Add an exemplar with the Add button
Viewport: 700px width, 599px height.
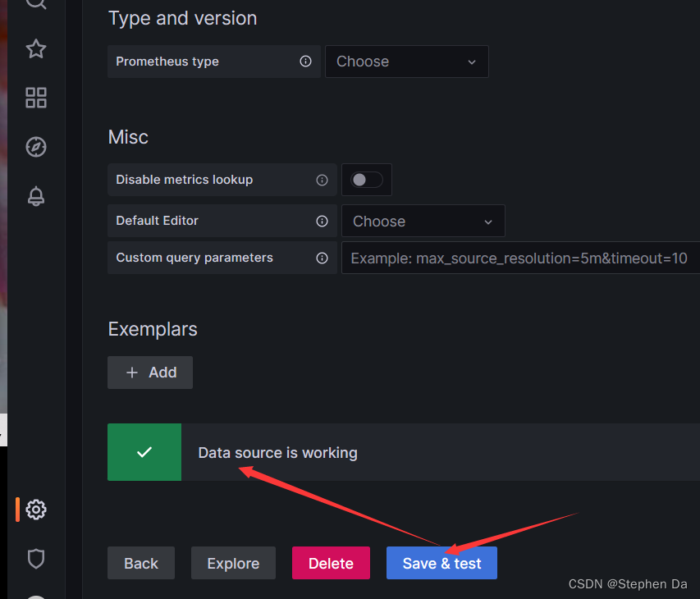click(150, 373)
